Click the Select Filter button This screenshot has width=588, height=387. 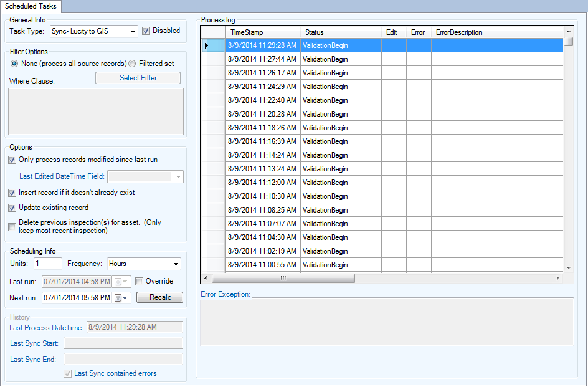coord(138,78)
